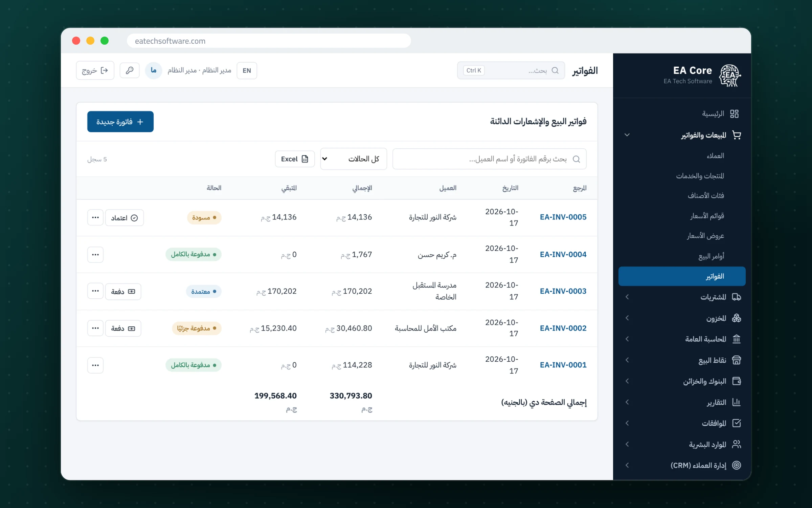Open more options for EA-INV-0003
The image size is (812, 508).
point(95,291)
